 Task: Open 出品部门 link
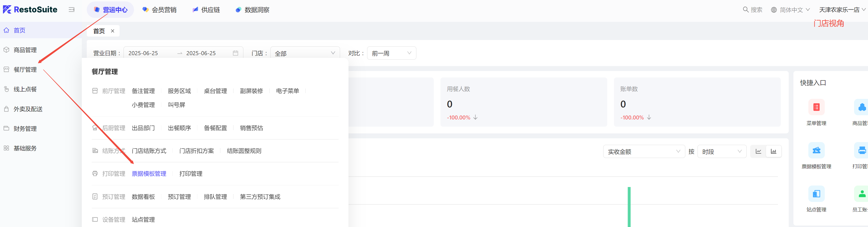click(x=143, y=128)
